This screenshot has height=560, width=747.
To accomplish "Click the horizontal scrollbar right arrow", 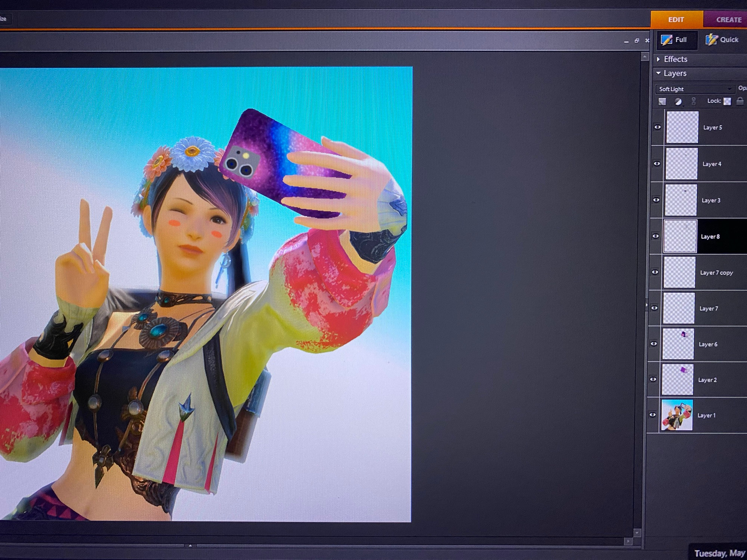I will tap(628, 541).
